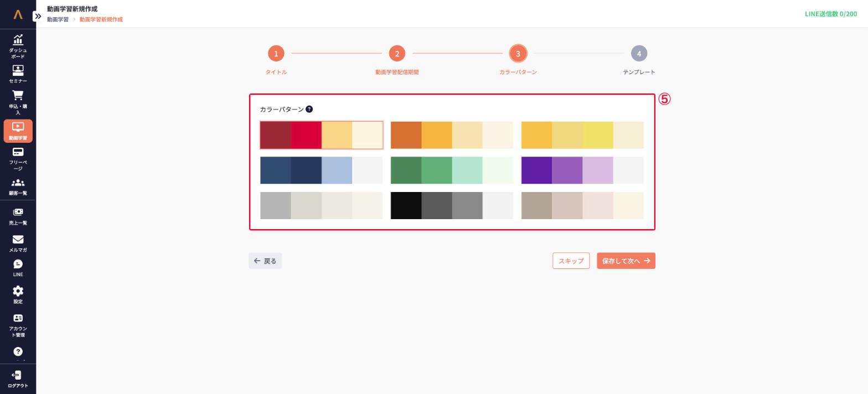
Task: Click the app logo at top left
Action: tap(18, 15)
